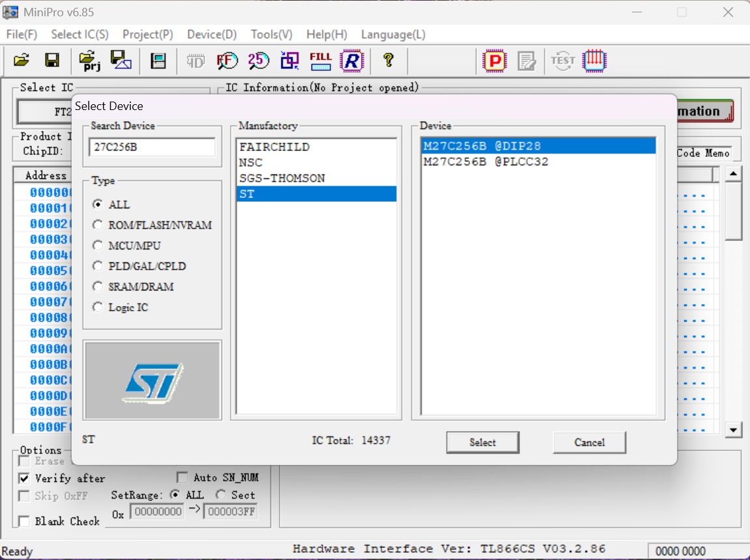750x560 pixels.
Task: Select the ROM/FLASH/NVRAM type radio button
Action: tap(98, 225)
